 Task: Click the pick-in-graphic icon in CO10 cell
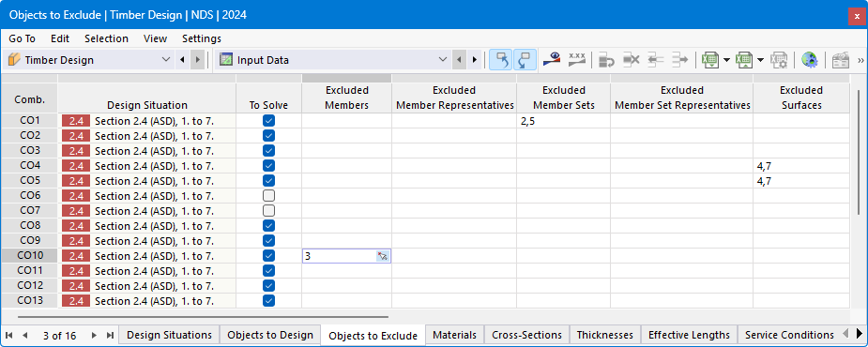383,256
